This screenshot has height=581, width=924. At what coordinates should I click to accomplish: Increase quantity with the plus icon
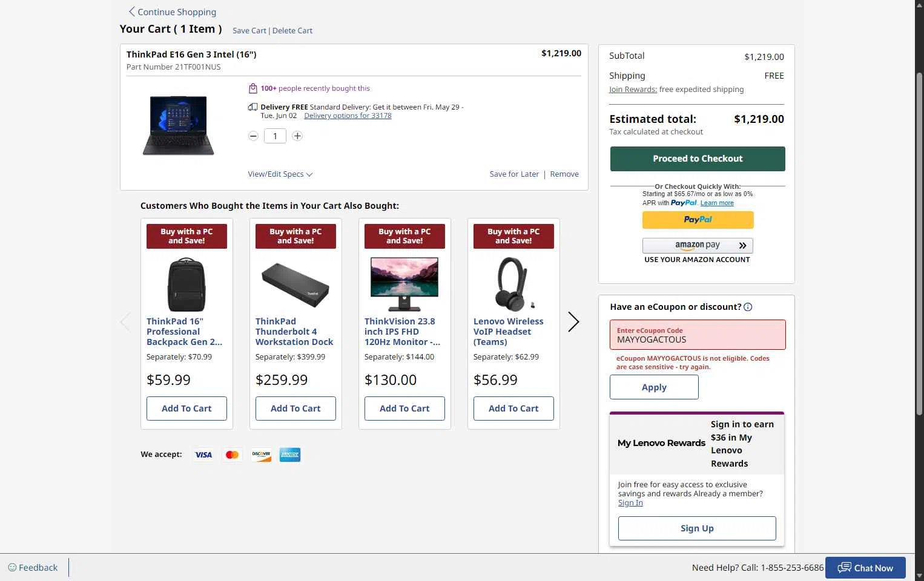[297, 136]
